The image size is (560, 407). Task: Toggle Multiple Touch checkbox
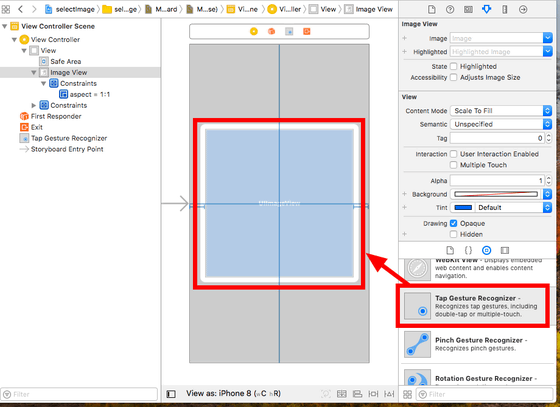click(x=454, y=165)
